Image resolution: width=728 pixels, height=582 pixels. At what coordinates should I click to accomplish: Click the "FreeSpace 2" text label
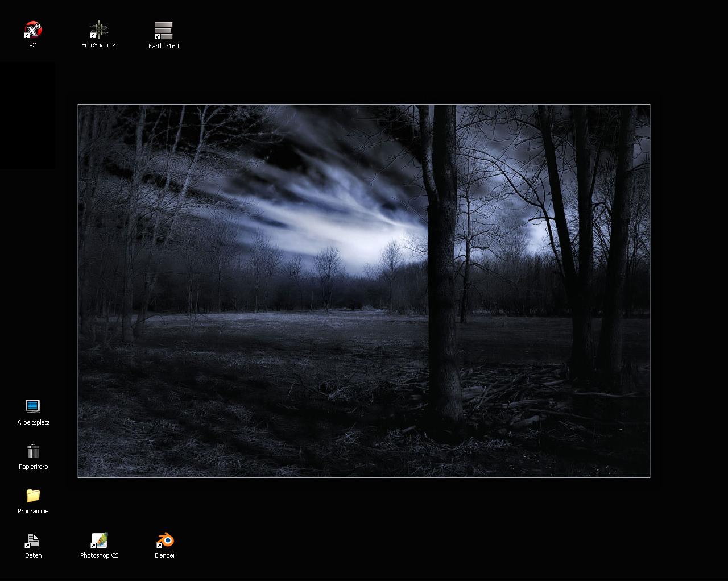98,45
